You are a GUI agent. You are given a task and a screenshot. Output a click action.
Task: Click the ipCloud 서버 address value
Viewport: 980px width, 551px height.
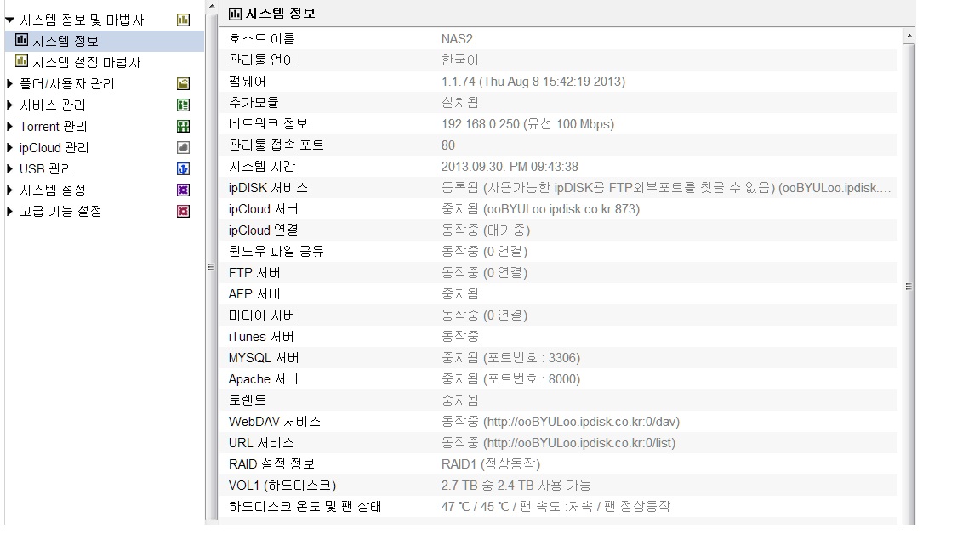[541, 209]
